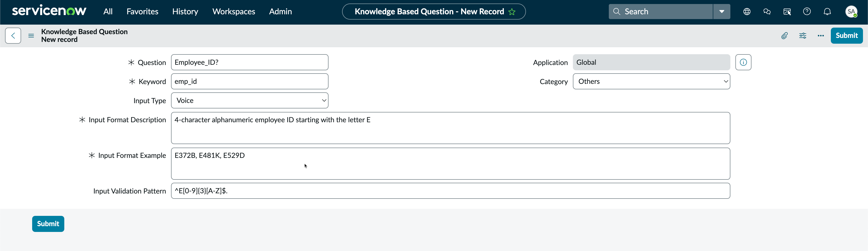Add this page to favorites with the star

(x=512, y=12)
